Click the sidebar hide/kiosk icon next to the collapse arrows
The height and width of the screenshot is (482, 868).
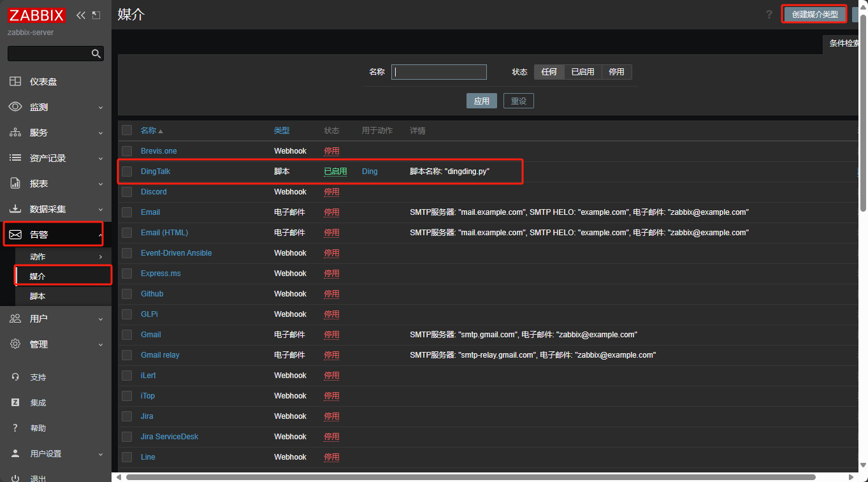[96, 15]
